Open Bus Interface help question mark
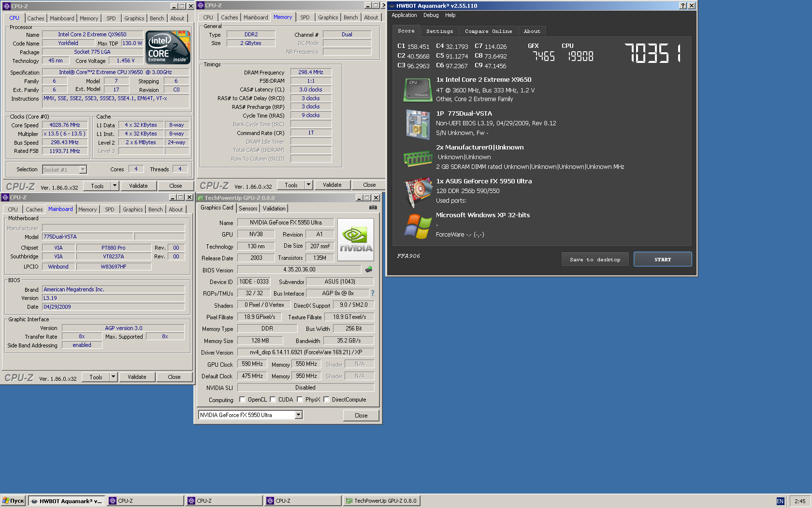812x508 pixels. 373,293
